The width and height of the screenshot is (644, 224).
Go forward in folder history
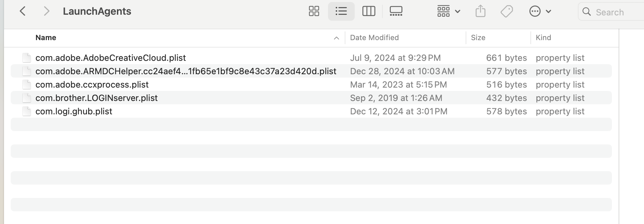(x=46, y=11)
